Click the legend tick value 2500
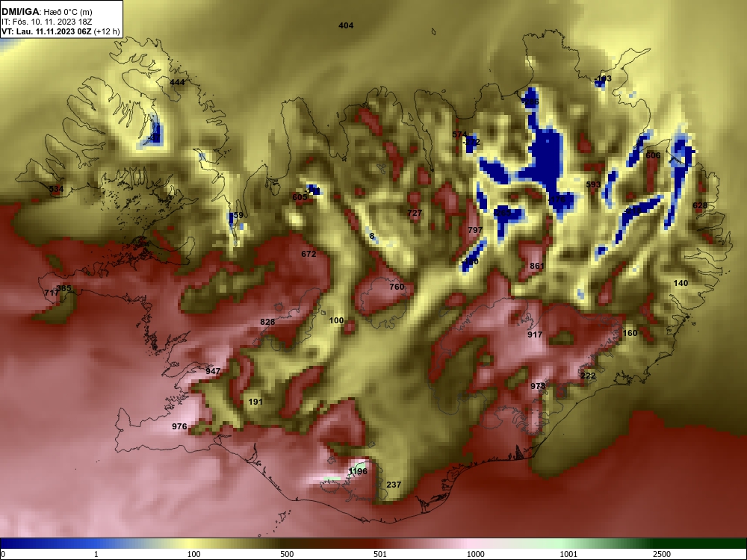This screenshot has width=747, height=560. [662, 554]
